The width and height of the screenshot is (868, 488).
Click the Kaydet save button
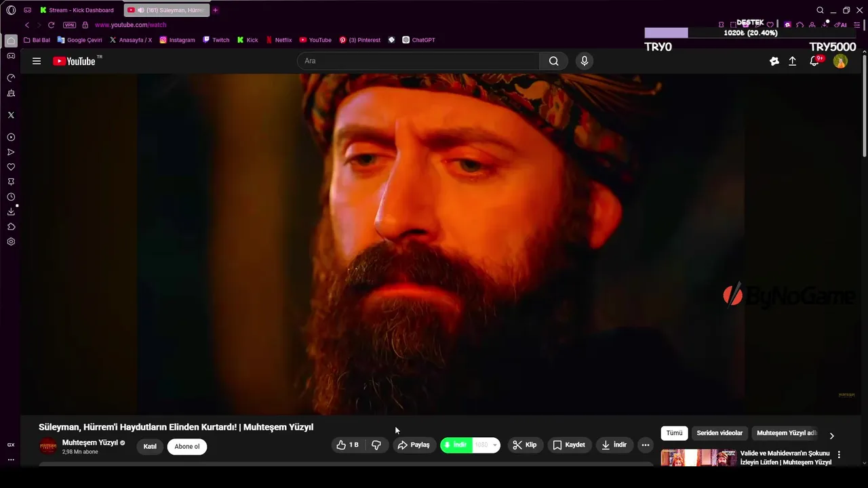[568, 445]
